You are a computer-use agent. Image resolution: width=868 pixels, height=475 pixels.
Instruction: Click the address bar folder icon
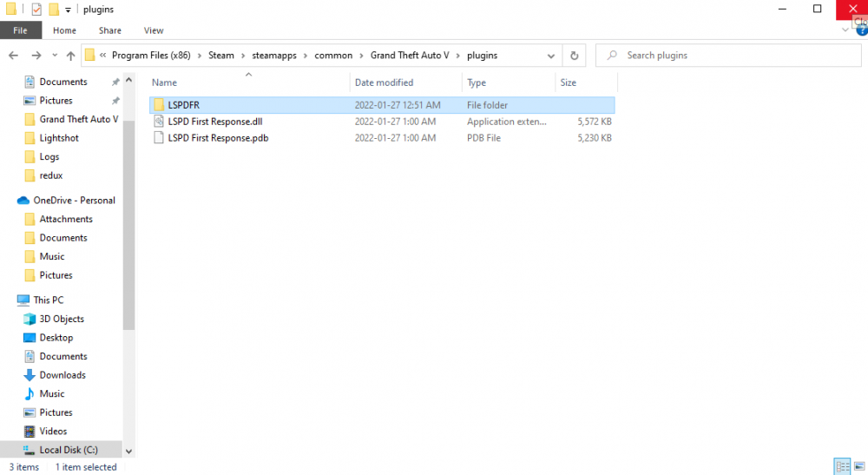(89, 56)
